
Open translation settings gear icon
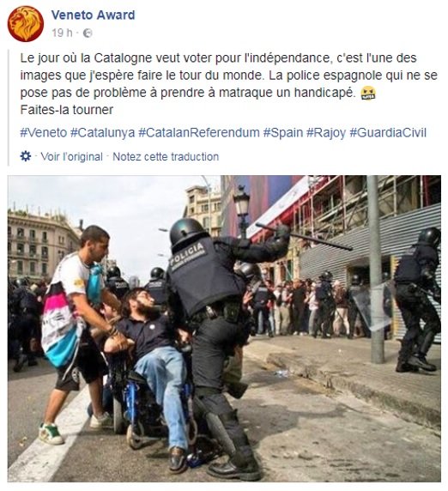[26, 156]
